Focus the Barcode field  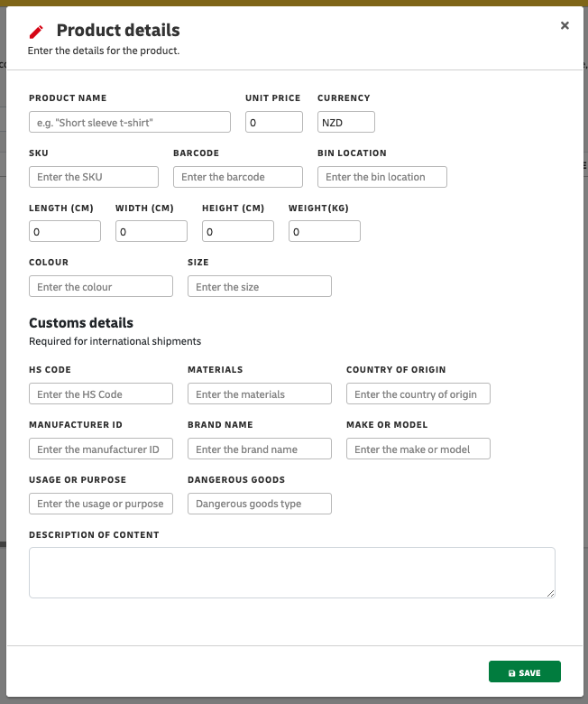(238, 177)
